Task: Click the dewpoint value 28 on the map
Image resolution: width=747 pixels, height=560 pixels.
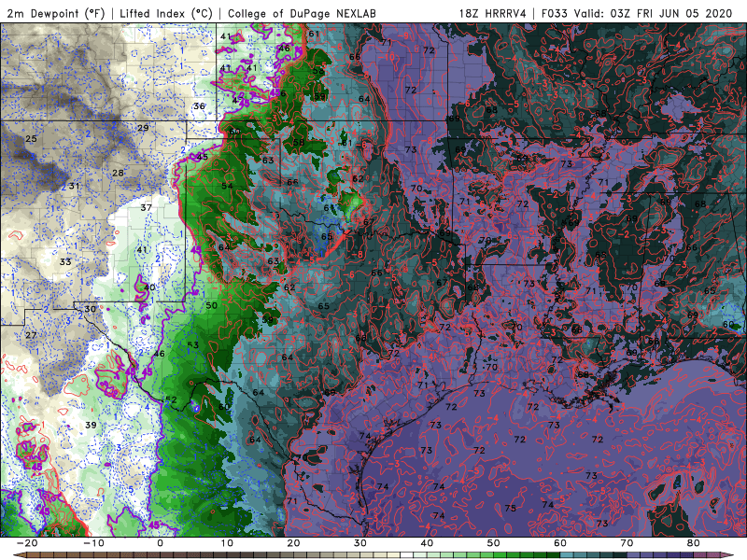Action: tap(119, 173)
